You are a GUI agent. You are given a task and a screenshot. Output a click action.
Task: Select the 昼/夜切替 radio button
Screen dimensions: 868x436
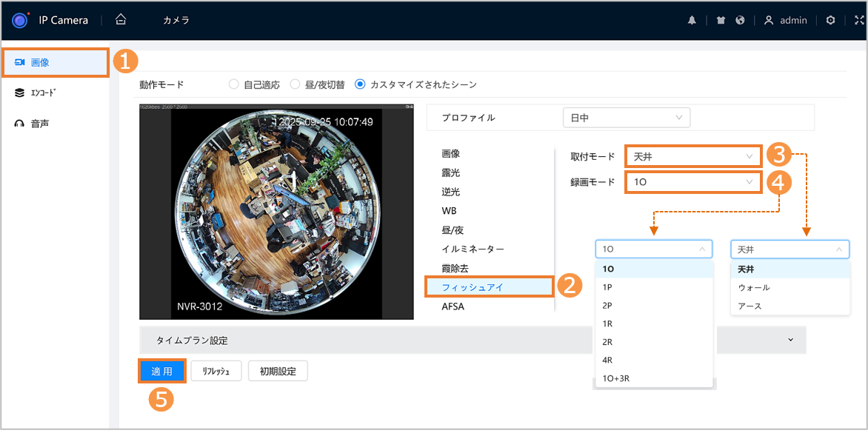click(295, 84)
